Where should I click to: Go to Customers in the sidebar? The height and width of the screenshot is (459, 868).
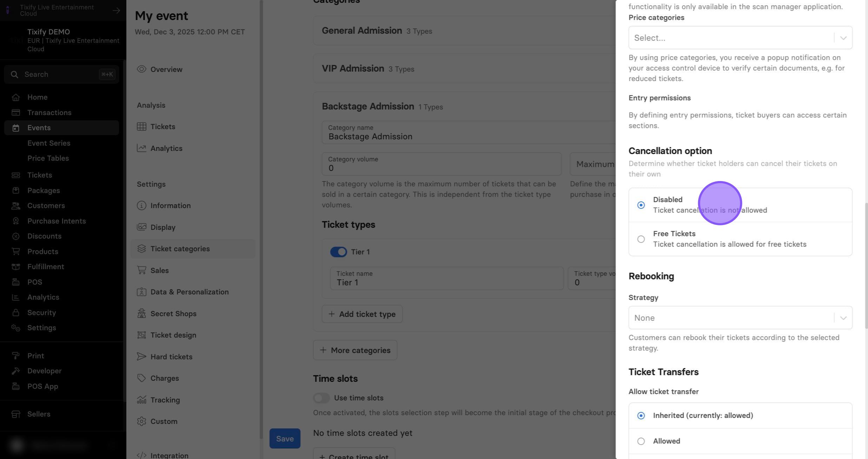coord(46,206)
